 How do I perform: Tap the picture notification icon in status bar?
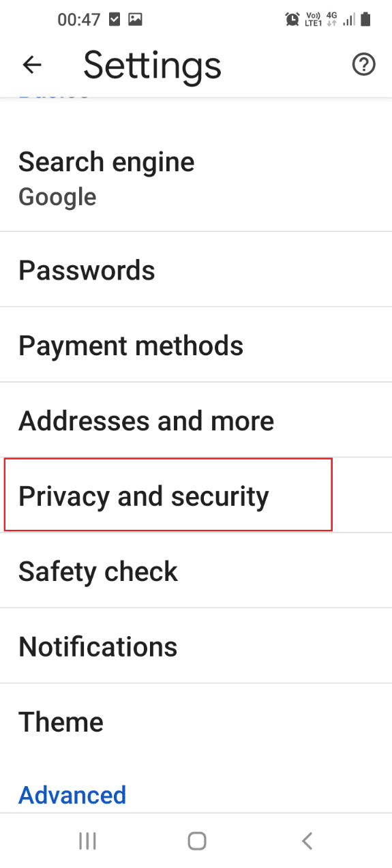coord(135,20)
